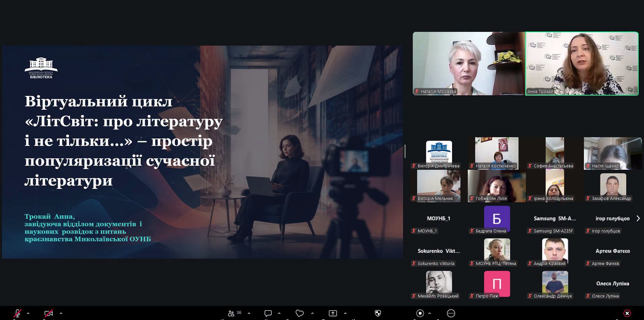Click the red leave meeting icon
644x320 pixels.
[x=627, y=313]
